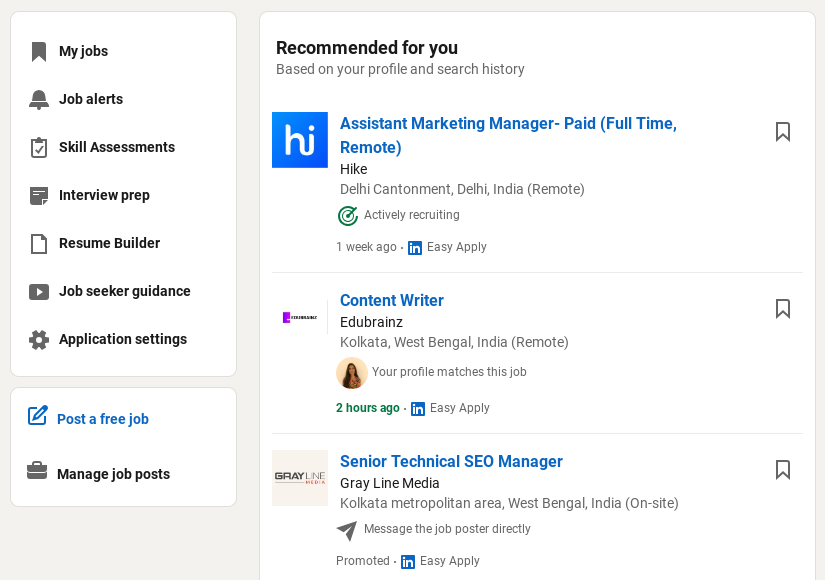The height and width of the screenshot is (580, 825).
Task: Click the Manage job posts link
Action: point(113,474)
